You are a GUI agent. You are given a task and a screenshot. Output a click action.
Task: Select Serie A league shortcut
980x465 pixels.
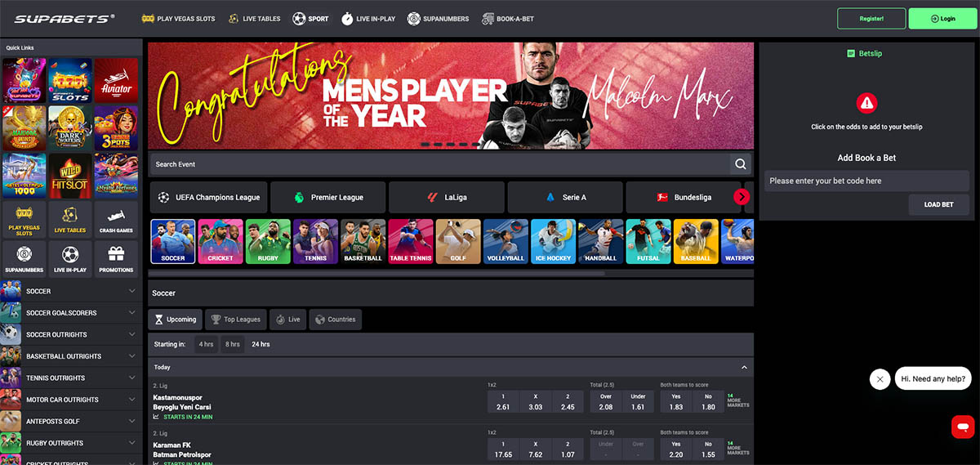click(x=565, y=197)
